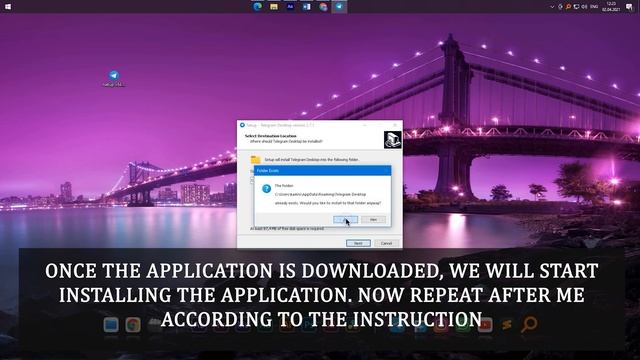Open the clock and date flyout
Viewport: 640px width, 360px height.
coord(611,7)
